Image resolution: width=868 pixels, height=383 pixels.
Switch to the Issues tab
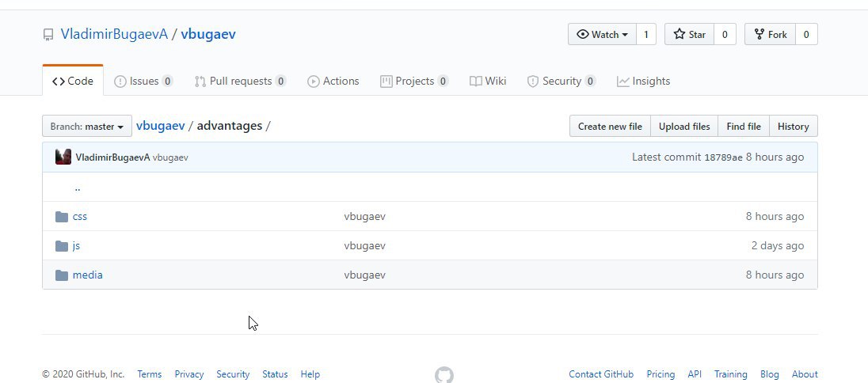(x=143, y=81)
